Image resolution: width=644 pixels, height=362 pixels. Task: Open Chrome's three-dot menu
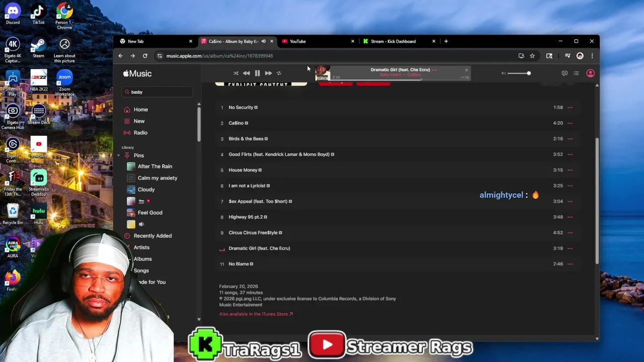[592, 56]
